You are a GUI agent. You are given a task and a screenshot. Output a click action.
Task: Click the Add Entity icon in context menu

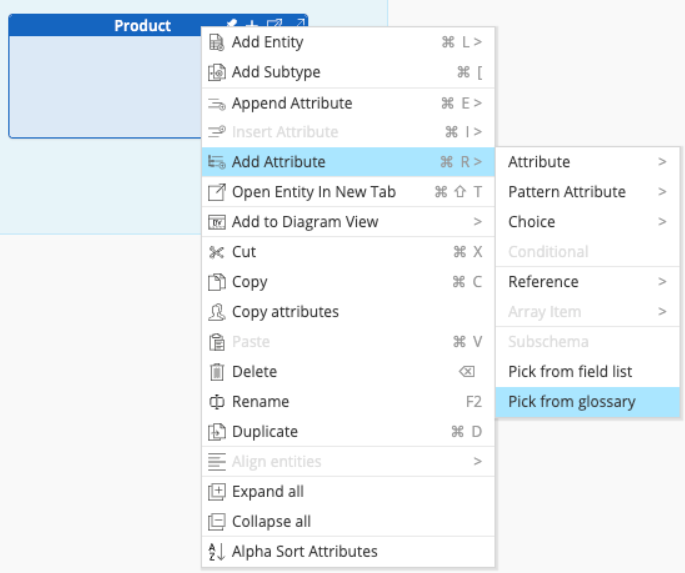coord(217,43)
